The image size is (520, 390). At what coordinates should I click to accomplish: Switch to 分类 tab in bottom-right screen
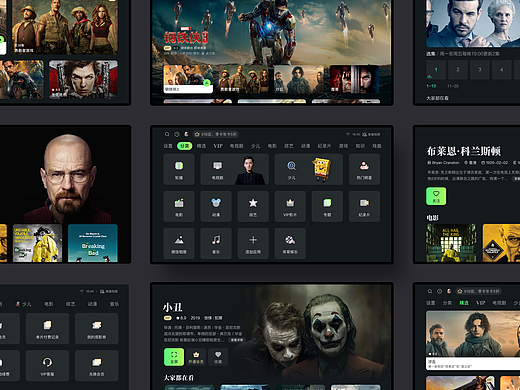[x=447, y=303]
